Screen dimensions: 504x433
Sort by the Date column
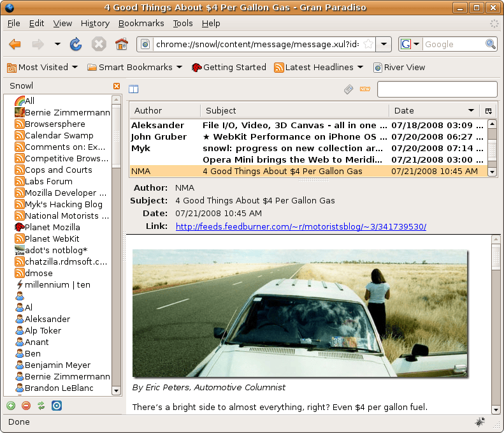coord(434,111)
